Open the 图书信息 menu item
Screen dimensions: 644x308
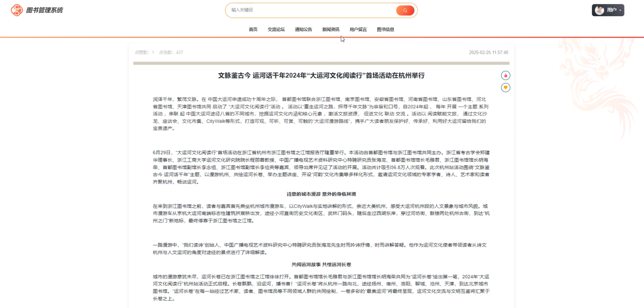(x=386, y=30)
